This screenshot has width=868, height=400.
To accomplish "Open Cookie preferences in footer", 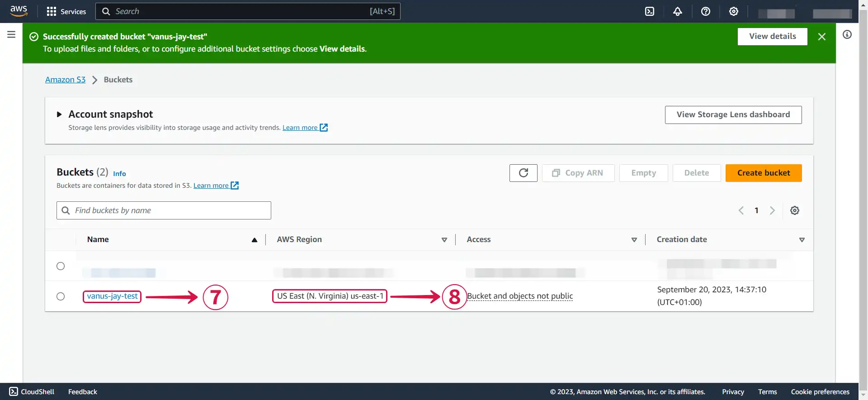I will [x=820, y=392].
